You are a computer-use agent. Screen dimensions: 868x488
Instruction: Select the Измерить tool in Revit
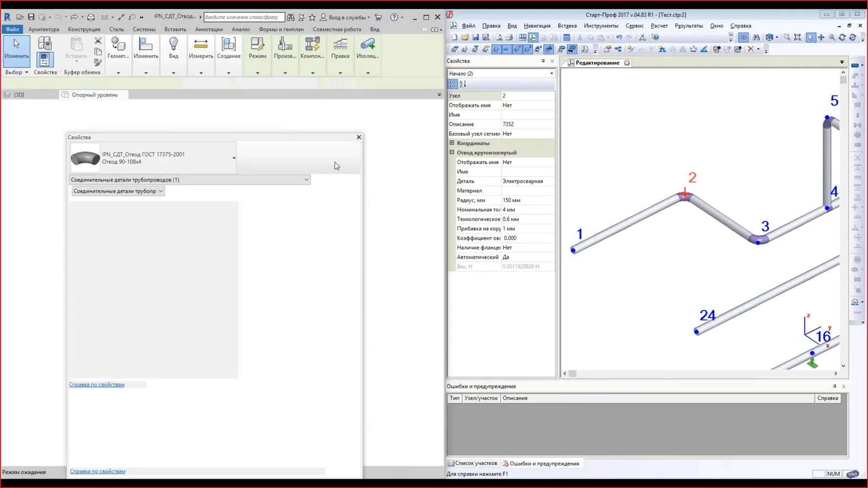click(x=201, y=49)
